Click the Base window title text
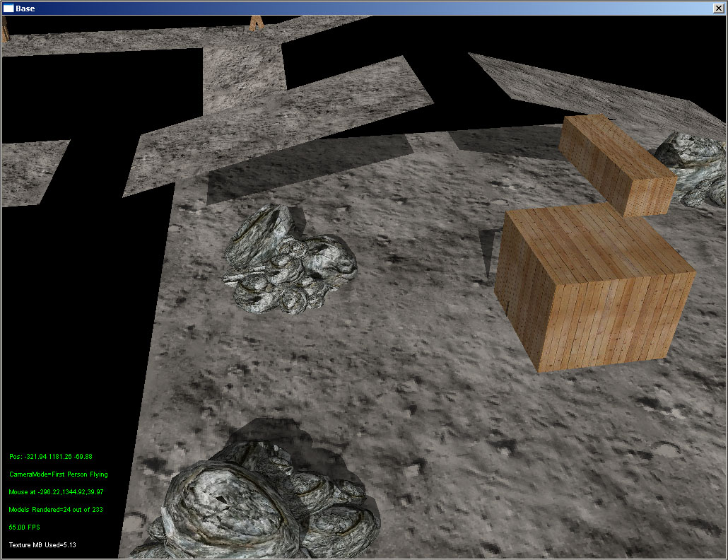The width and height of the screenshot is (728, 560). (25, 8)
